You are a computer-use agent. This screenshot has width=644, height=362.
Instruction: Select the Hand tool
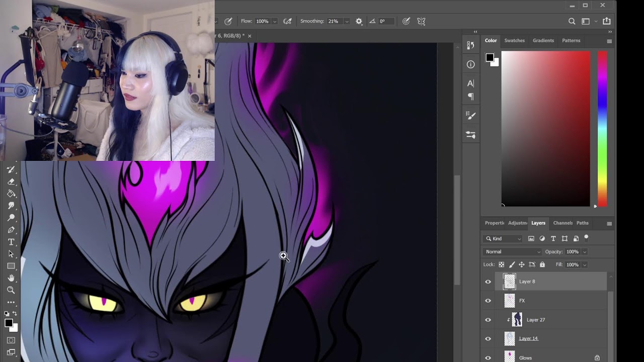[11, 278]
